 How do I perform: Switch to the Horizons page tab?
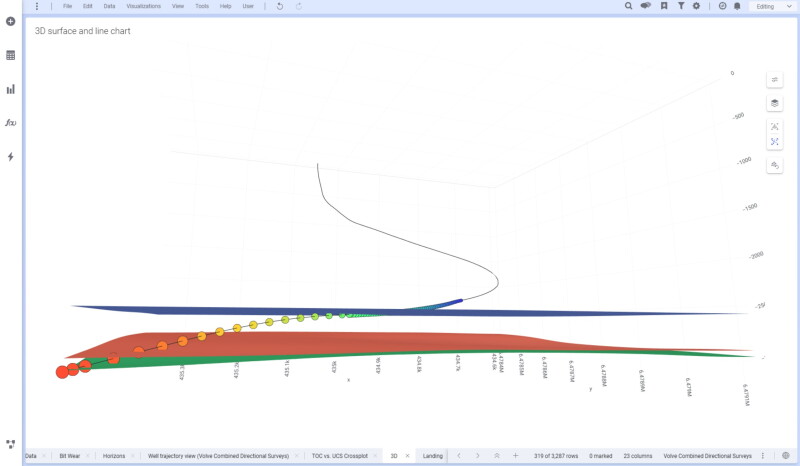click(x=114, y=456)
